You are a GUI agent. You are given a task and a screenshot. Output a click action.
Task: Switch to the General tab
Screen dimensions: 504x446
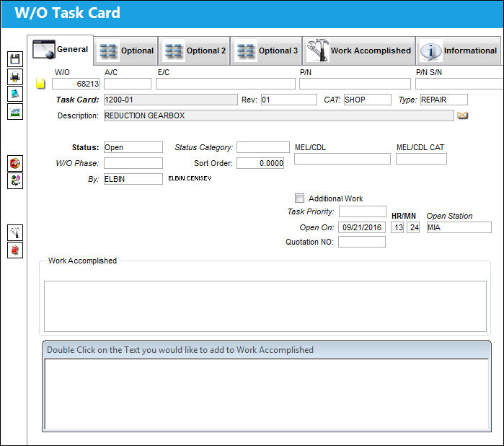click(61, 50)
